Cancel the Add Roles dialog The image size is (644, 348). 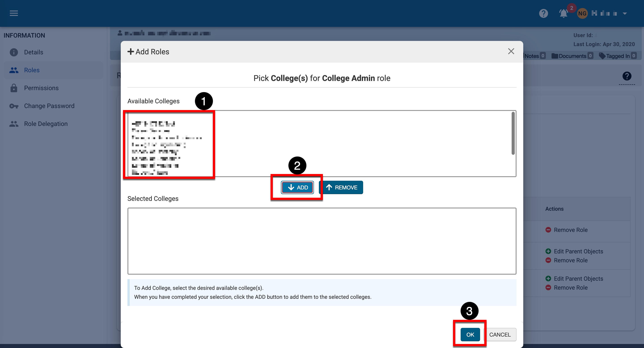click(500, 335)
